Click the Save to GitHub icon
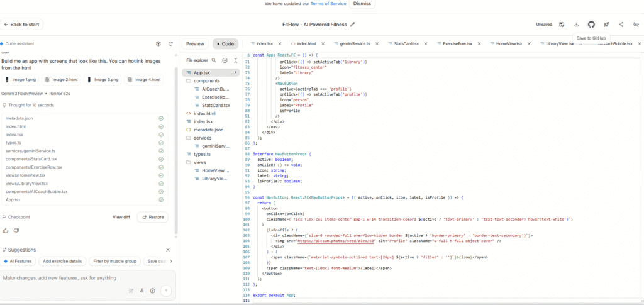 pos(591,25)
